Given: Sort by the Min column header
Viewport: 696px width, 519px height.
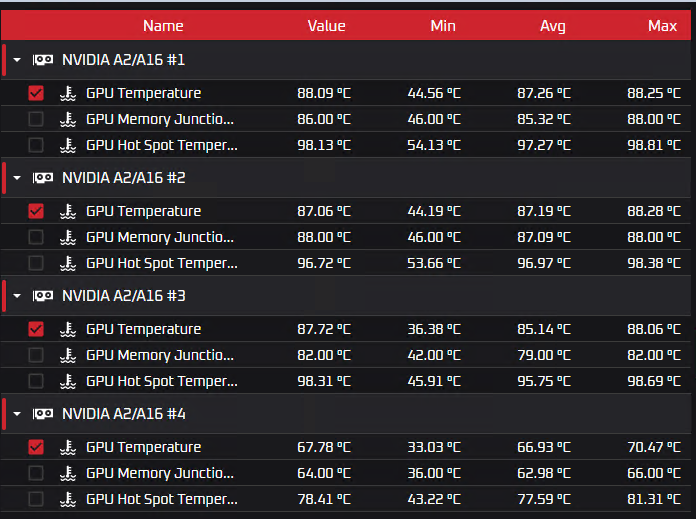Looking at the screenshot, I should pos(443,26).
